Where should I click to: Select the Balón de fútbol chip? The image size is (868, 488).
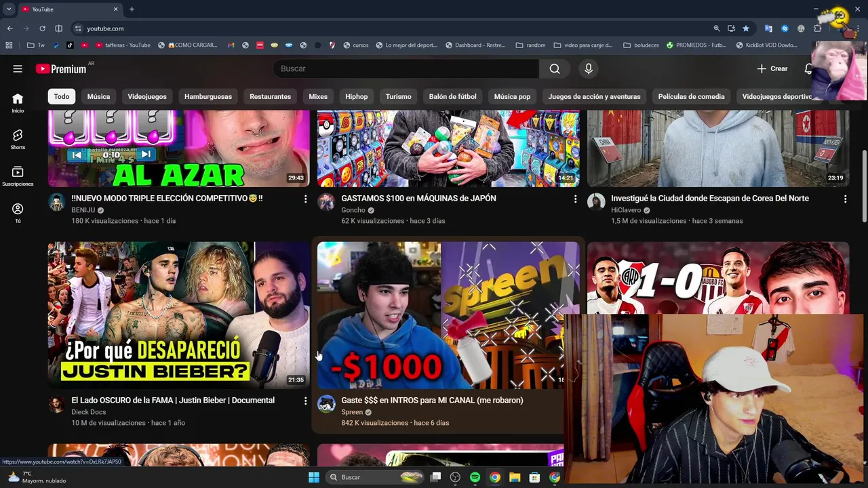(453, 96)
